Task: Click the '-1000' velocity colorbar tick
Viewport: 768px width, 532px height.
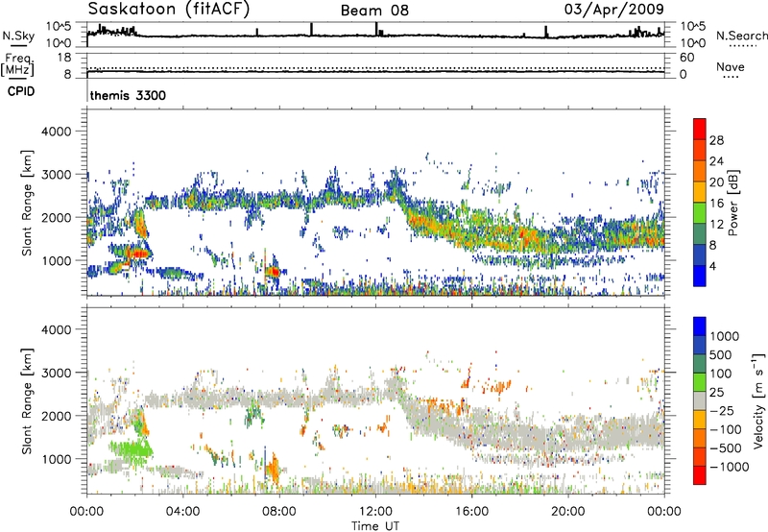Action: click(729, 467)
